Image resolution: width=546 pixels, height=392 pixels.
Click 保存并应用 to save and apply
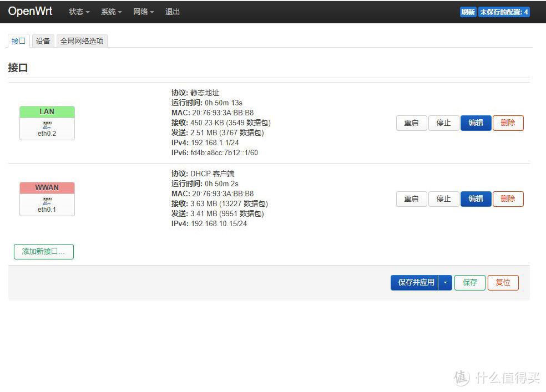click(417, 282)
